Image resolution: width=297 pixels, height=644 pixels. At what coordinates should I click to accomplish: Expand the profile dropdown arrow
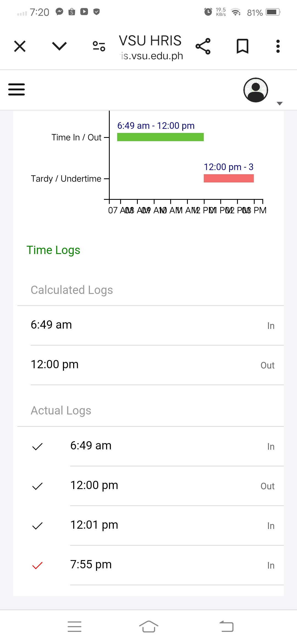pos(280,103)
